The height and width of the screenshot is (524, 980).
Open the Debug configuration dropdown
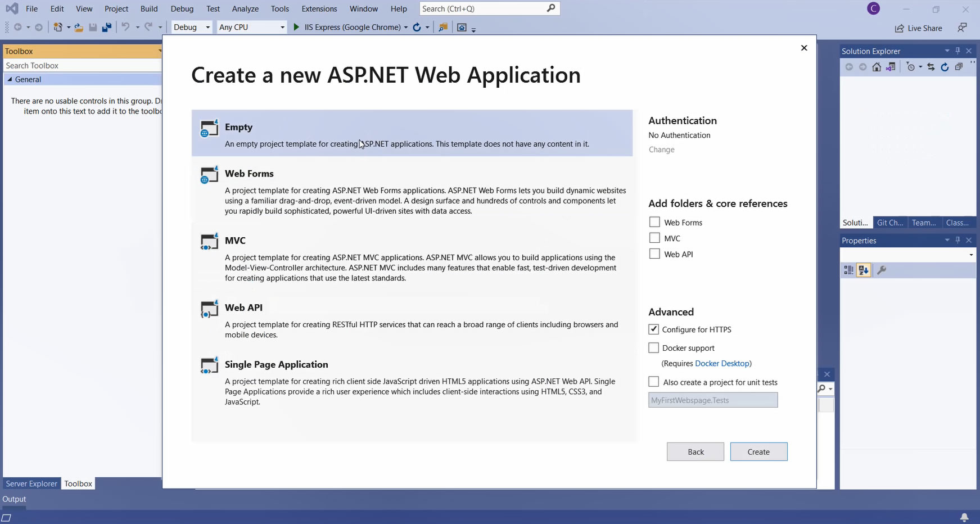(x=192, y=27)
